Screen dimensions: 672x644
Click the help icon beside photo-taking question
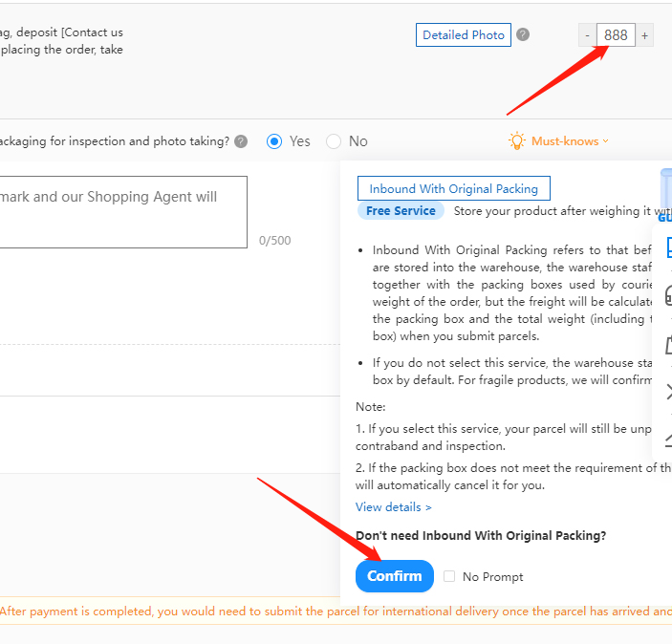[241, 141]
